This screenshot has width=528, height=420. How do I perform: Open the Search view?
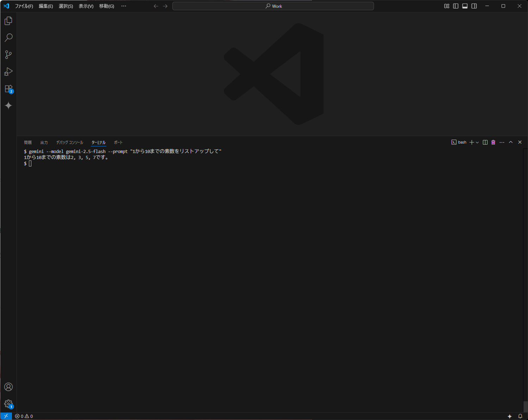[8, 37]
